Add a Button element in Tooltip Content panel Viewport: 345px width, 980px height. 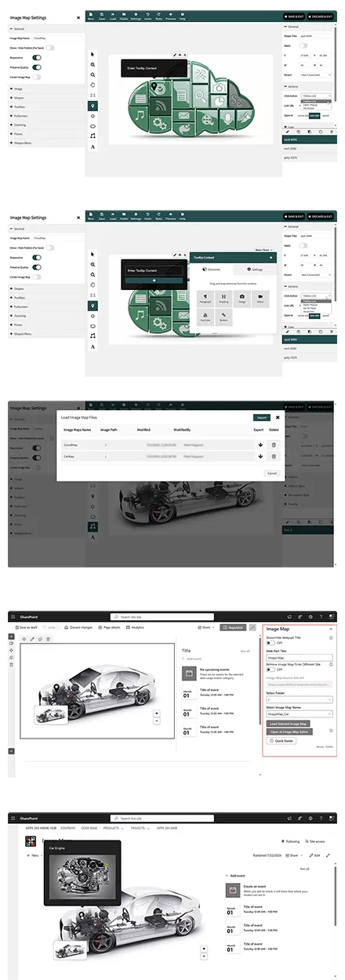click(x=223, y=318)
